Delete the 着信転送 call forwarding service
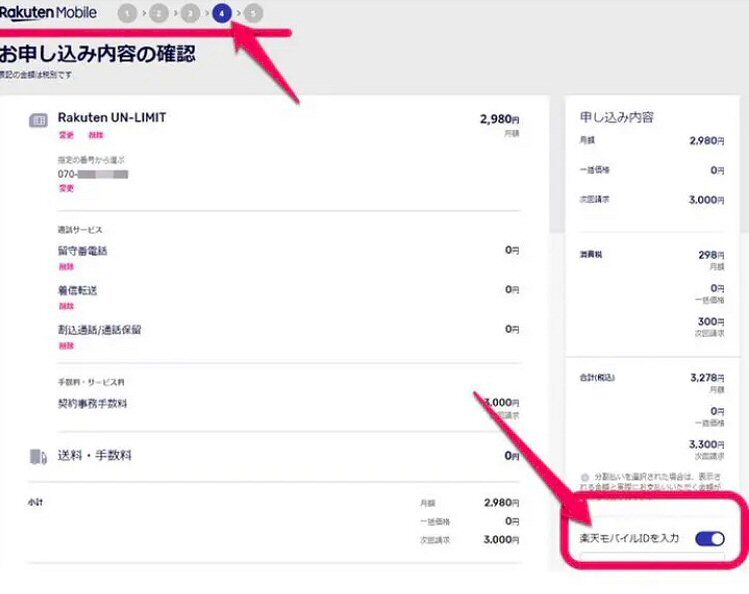 click(x=66, y=306)
